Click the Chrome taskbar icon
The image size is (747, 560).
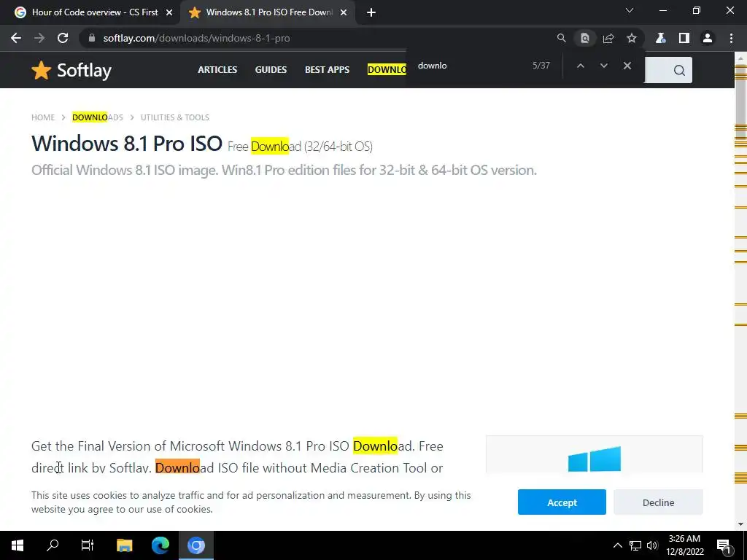tap(196, 545)
